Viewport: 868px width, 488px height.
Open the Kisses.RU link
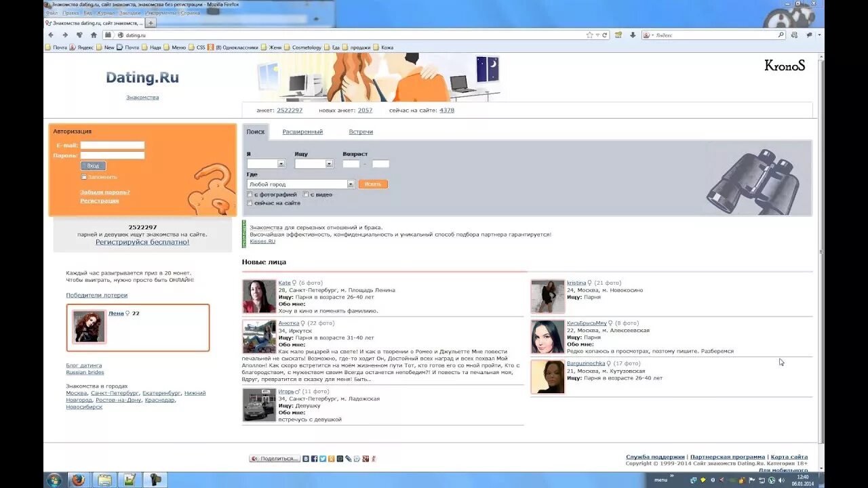click(x=262, y=241)
